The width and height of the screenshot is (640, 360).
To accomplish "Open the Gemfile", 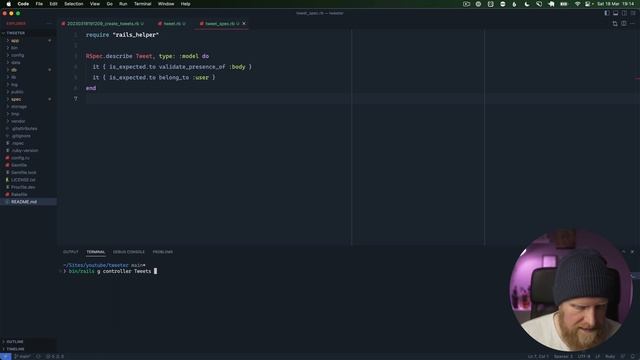I will [x=19, y=165].
